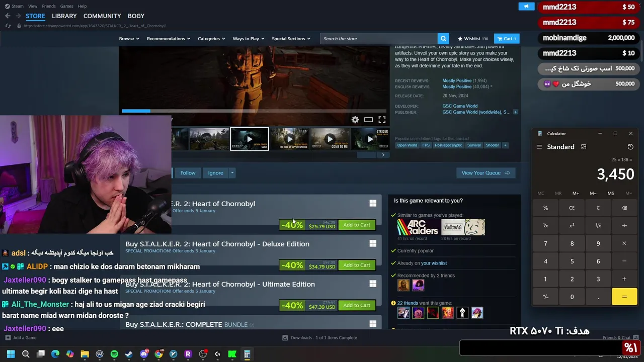Click the Steam forward navigation arrow
The image size is (644, 362).
[x=18, y=16]
